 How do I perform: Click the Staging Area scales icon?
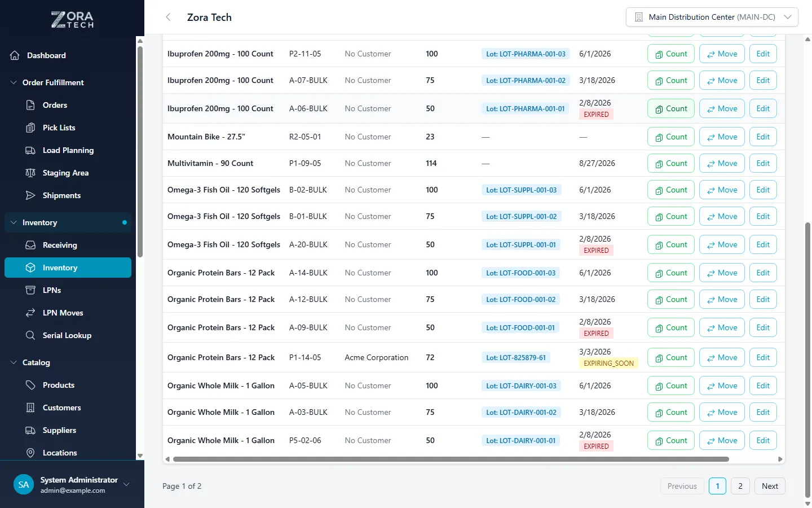pyautogui.click(x=30, y=173)
